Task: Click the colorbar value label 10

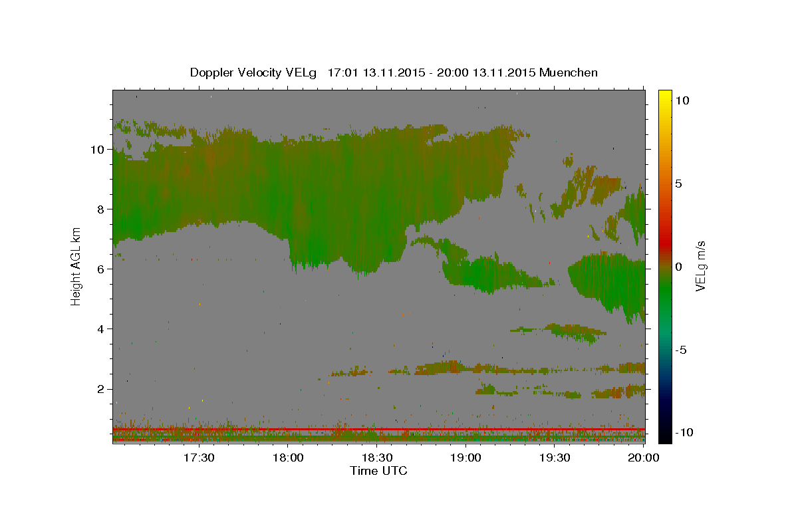Action: tap(682, 100)
